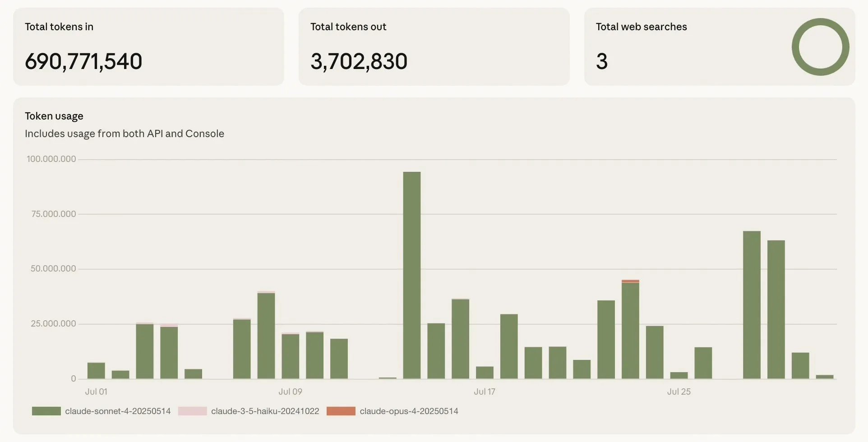Click the Jul 01 bar in the chart
Image resolution: width=868 pixels, height=442 pixels.
tap(96, 371)
